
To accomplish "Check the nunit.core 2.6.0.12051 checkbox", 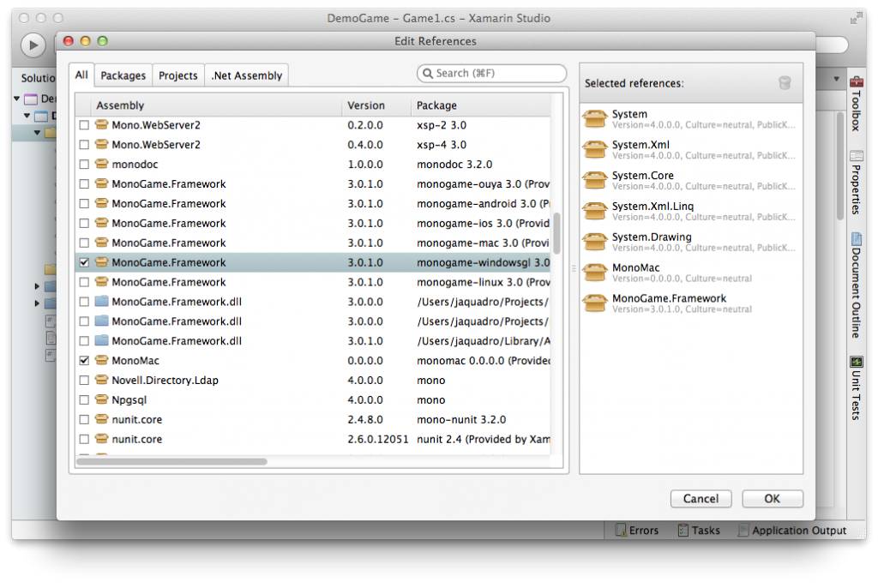I will tap(84, 439).
